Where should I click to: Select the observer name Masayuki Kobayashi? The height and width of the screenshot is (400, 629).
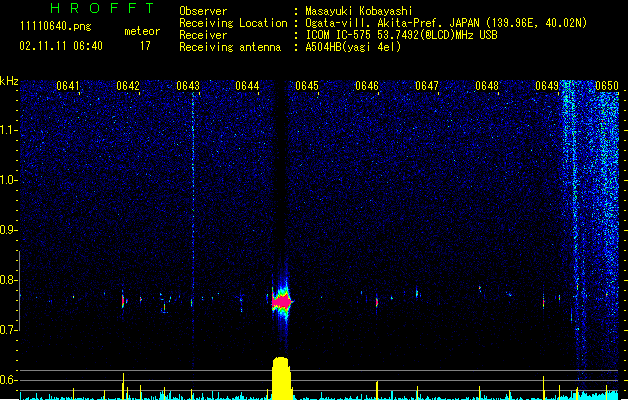point(359,11)
